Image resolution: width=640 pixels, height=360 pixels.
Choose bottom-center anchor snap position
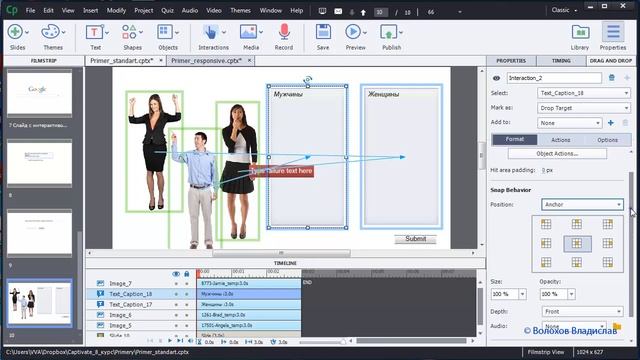576,262
